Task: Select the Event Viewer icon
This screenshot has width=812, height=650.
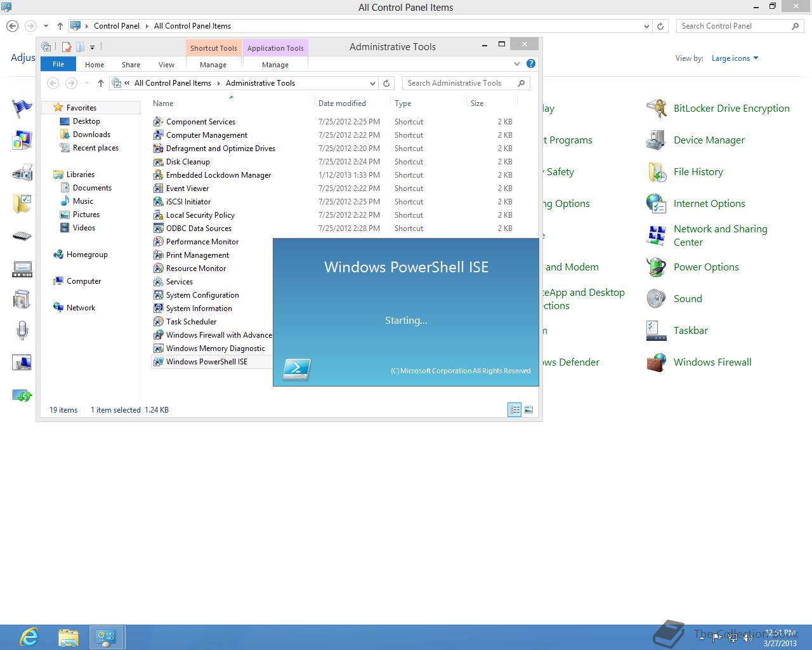Action: tap(158, 188)
